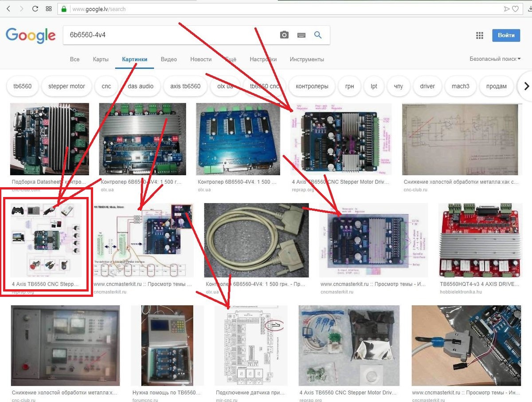The height and width of the screenshot is (402, 532).
Task: Open the on-screen keyboard icon
Action: [301, 35]
